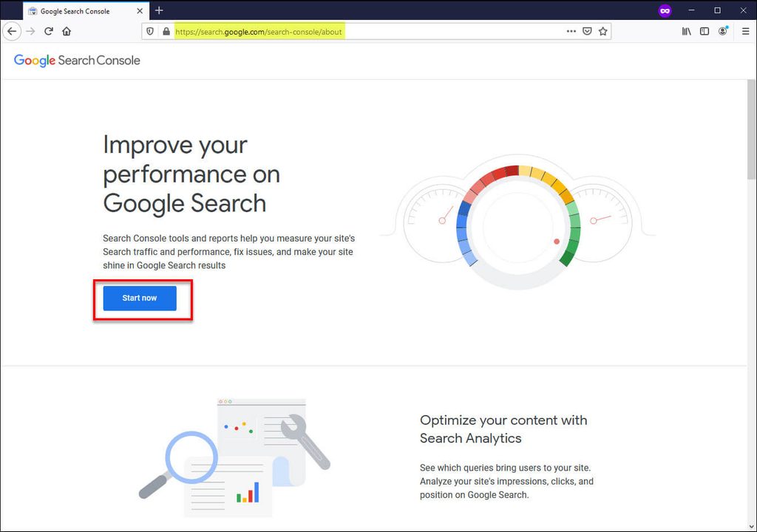
Task: Open page actions three-dot menu
Action: pos(571,31)
